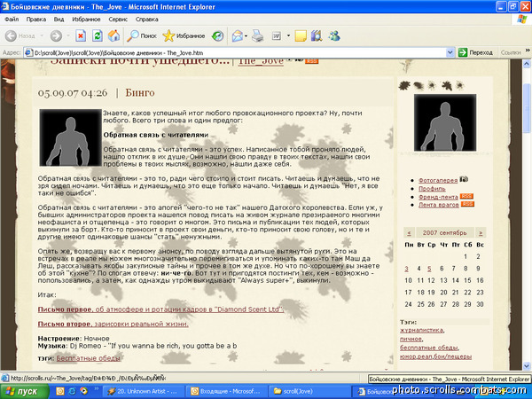Open the Френд-лента link

pos(438,197)
